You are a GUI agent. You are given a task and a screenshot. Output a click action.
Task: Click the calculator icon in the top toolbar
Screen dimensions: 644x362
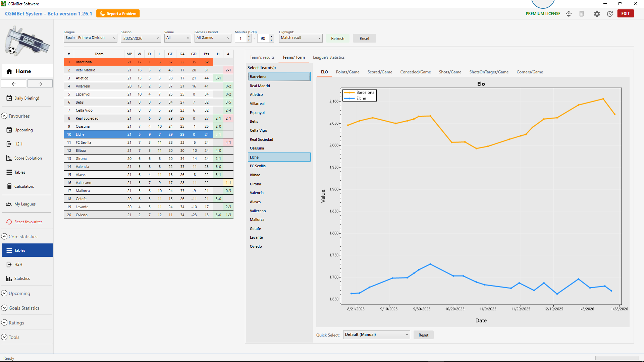coord(582,14)
